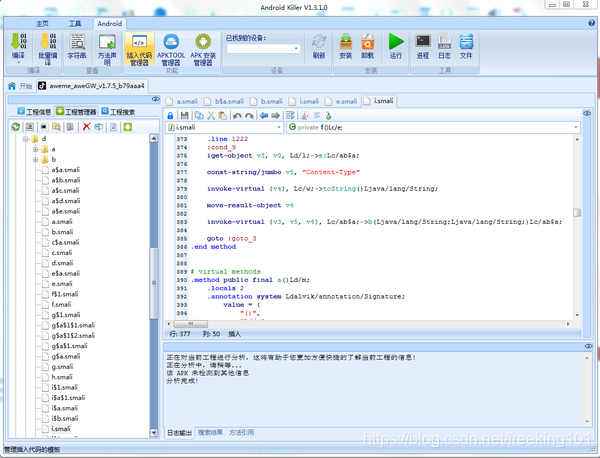Click the gray navigate forward arrow
Screen dimensions: 600x458
276,115
